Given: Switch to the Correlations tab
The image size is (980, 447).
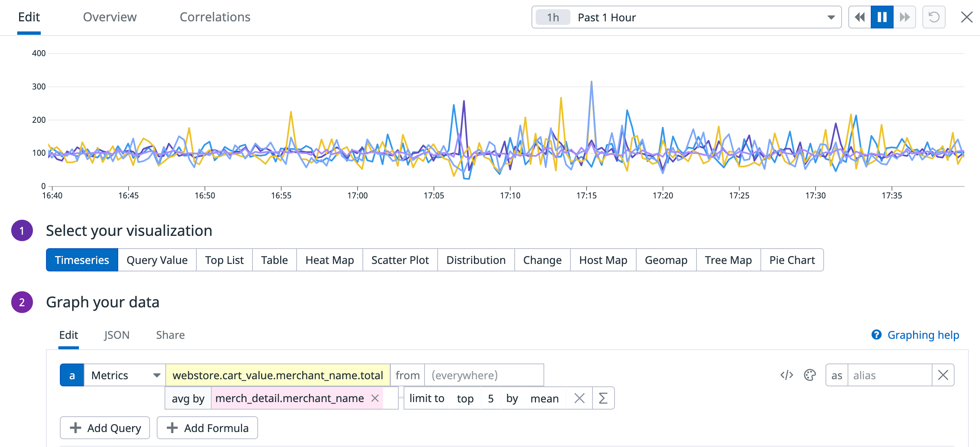Looking at the screenshot, I should coord(215,17).
